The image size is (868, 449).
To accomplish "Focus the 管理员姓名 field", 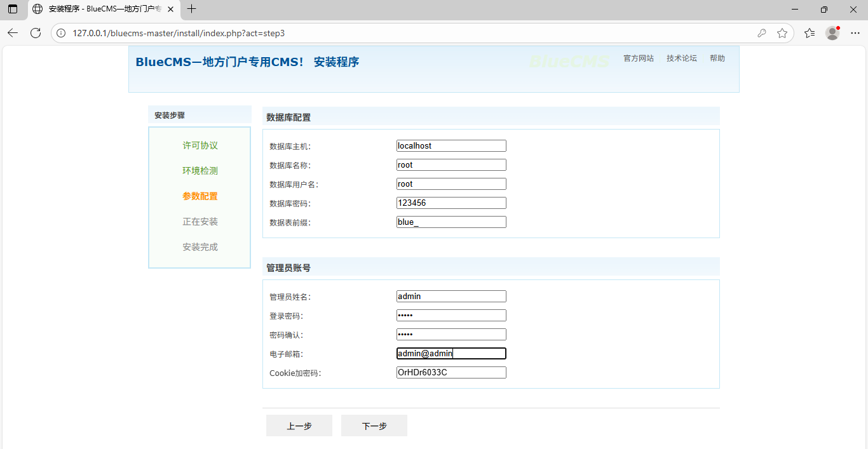I will click(451, 297).
